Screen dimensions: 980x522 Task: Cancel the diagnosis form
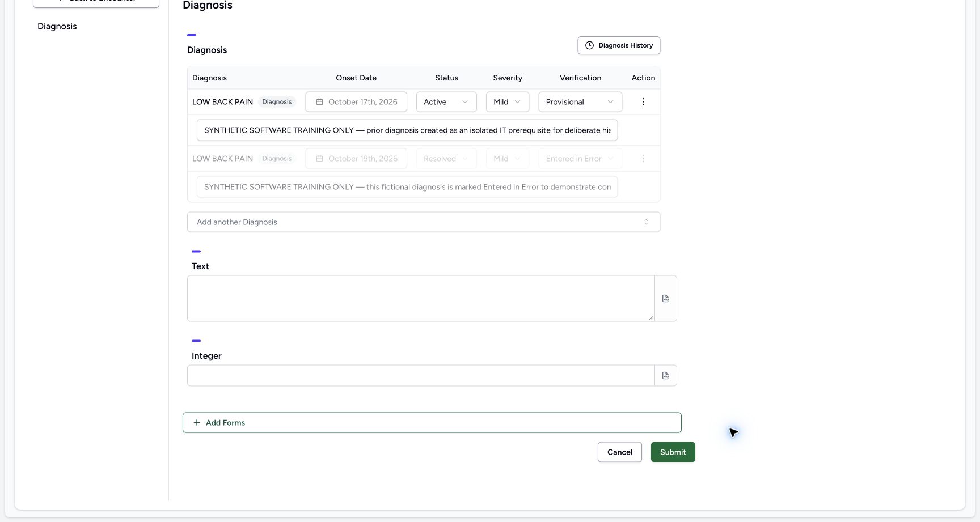tap(620, 452)
